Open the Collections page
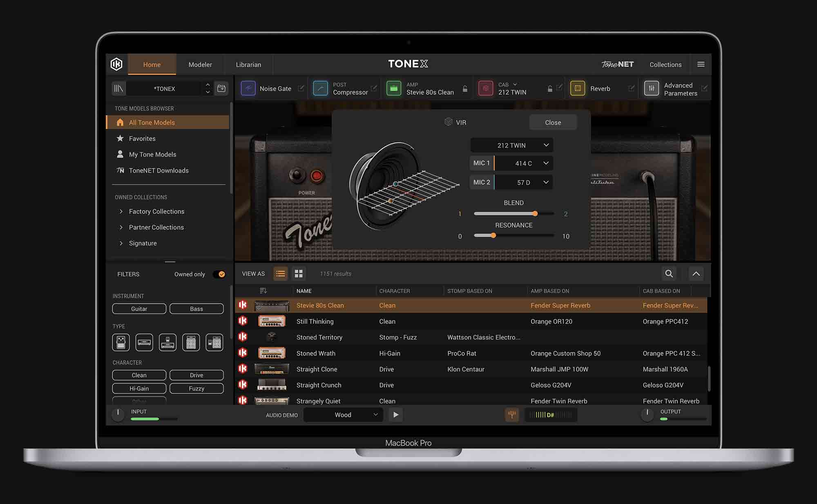Image resolution: width=817 pixels, height=504 pixels. (x=665, y=64)
